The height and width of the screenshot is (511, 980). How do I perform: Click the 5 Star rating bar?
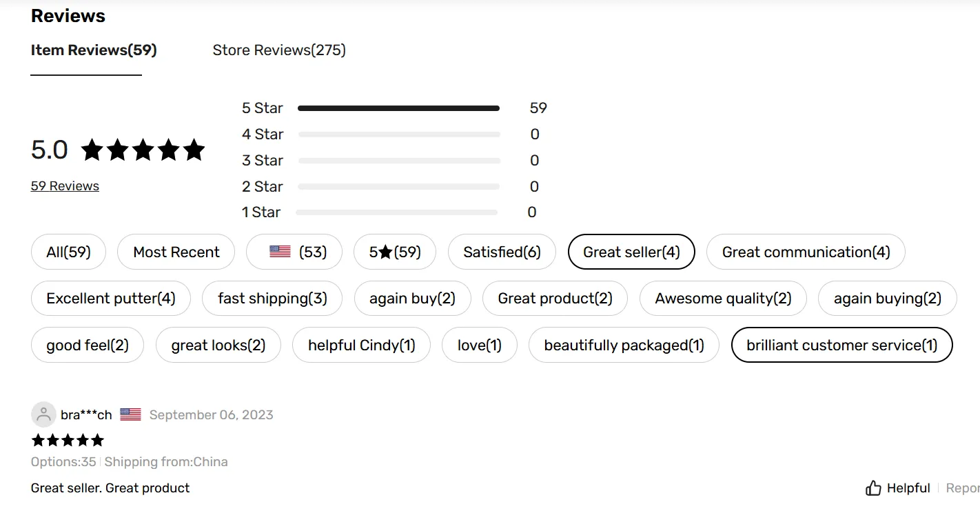pyautogui.click(x=398, y=108)
